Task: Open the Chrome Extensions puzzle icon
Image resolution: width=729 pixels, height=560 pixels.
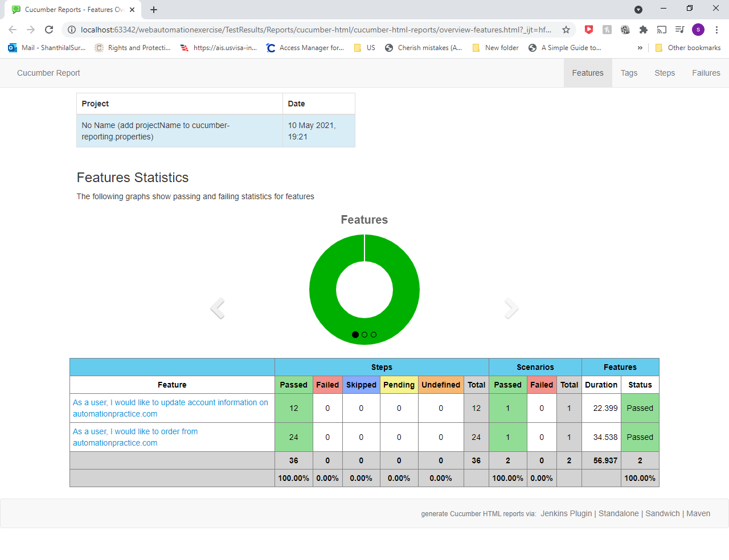Action: (x=644, y=29)
